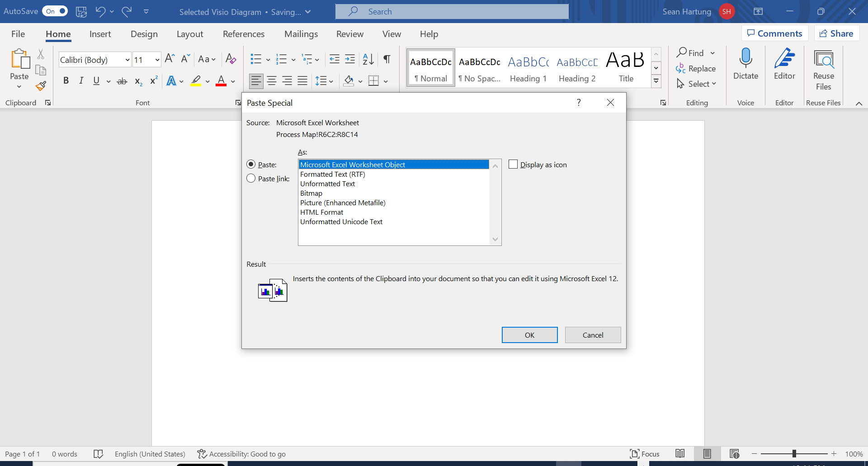Center align text
This screenshot has height=466, width=868.
coord(272,81)
